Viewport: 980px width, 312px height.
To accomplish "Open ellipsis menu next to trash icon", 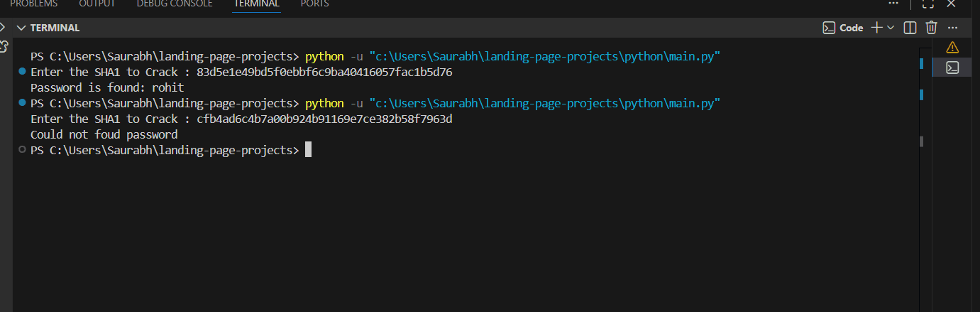I will (x=953, y=28).
